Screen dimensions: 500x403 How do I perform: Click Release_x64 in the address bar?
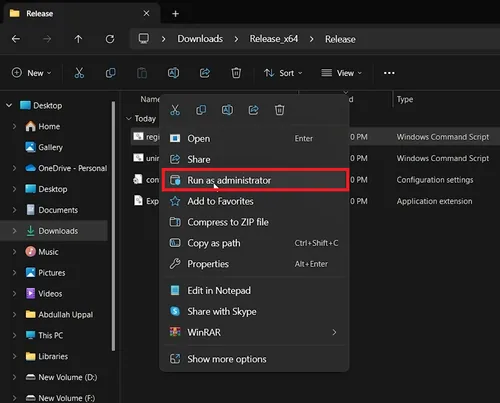(274, 39)
